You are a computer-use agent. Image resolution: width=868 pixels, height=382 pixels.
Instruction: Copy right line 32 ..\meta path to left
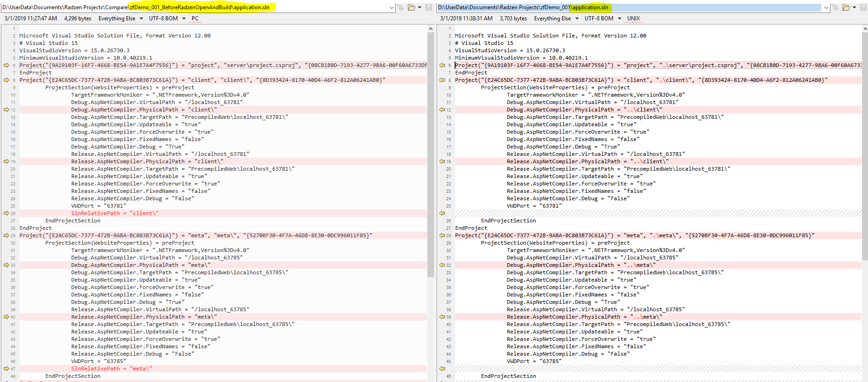[x=442, y=265]
